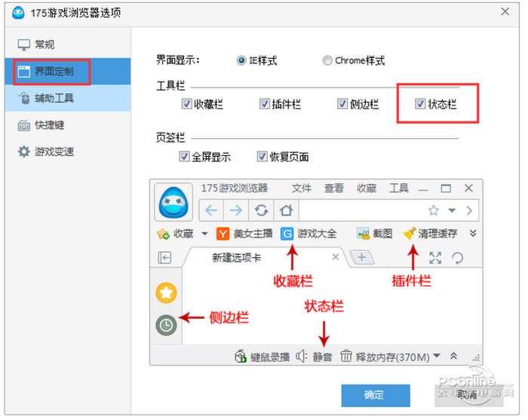Open the address bar dropdown arrow
The image size is (528, 420).
[452, 210]
